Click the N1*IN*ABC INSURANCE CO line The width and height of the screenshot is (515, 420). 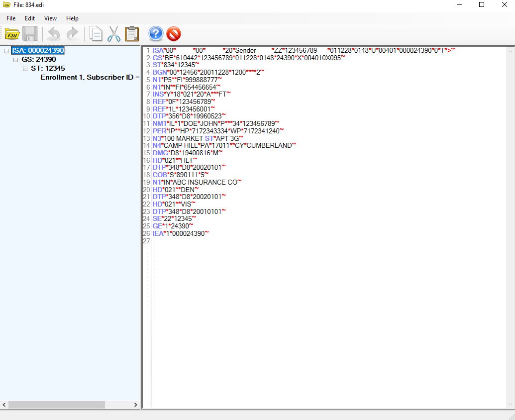[197, 182]
